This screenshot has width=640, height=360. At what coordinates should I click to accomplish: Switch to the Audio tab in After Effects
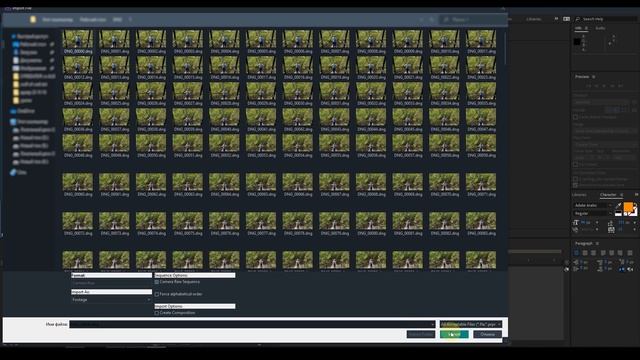coord(600,28)
